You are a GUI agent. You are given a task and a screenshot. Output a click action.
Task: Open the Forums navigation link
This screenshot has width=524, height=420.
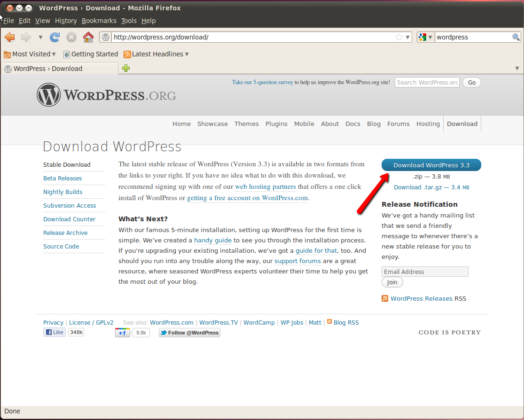(x=399, y=124)
